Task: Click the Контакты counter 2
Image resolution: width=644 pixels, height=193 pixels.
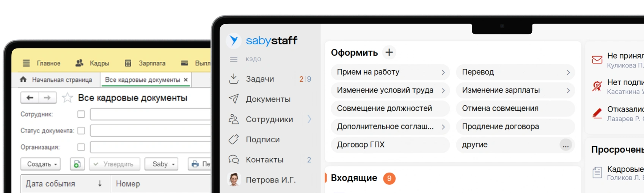Action: pyautogui.click(x=309, y=160)
